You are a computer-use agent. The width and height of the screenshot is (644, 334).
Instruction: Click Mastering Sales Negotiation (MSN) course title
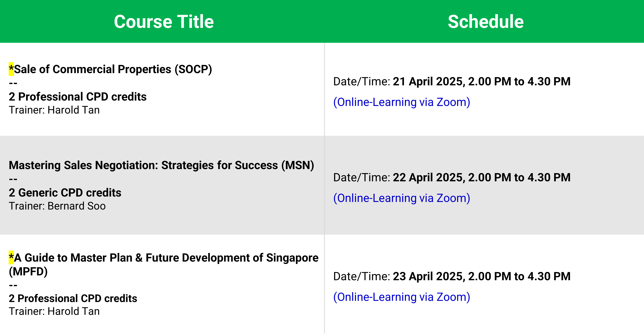click(x=161, y=165)
